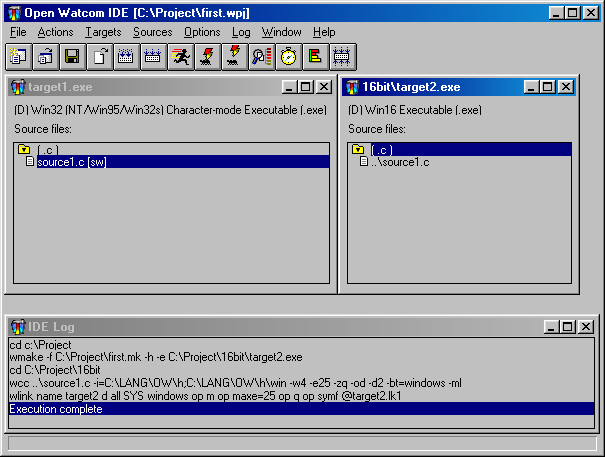
Task: Click the Create new project toolbar icon
Action: [x=20, y=56]
